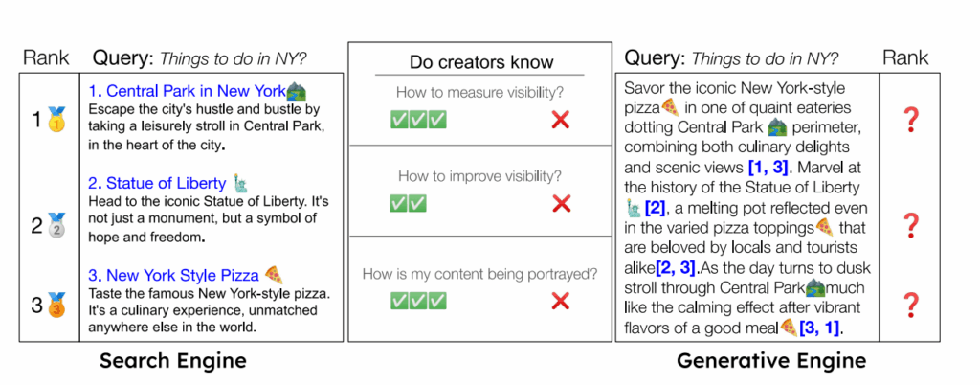Click the top red question mark

910,120
